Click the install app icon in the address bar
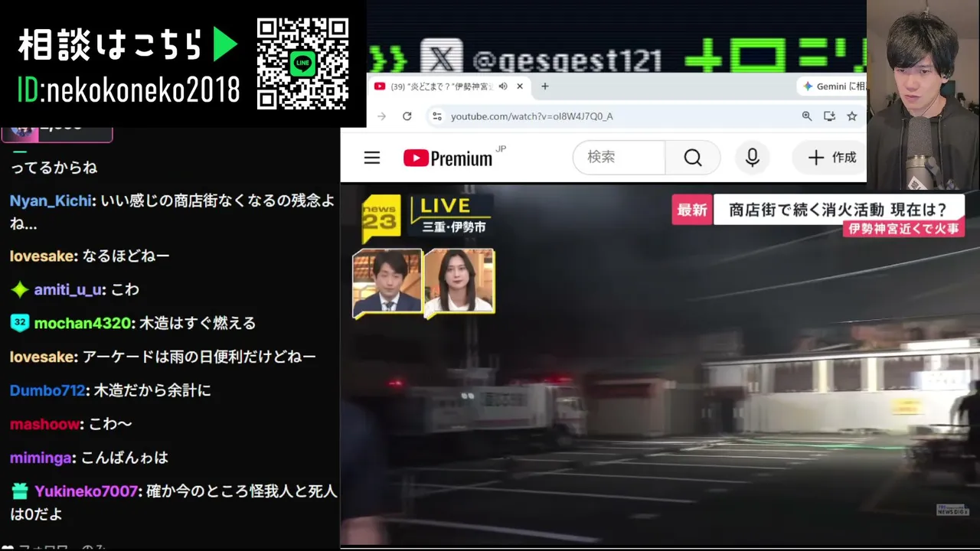 (x=829, y=116)
